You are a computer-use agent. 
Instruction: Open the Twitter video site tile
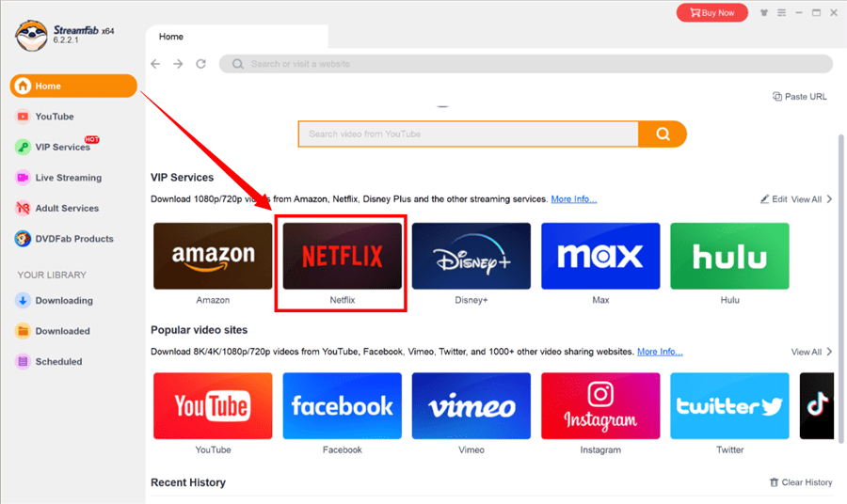(729, 406)
